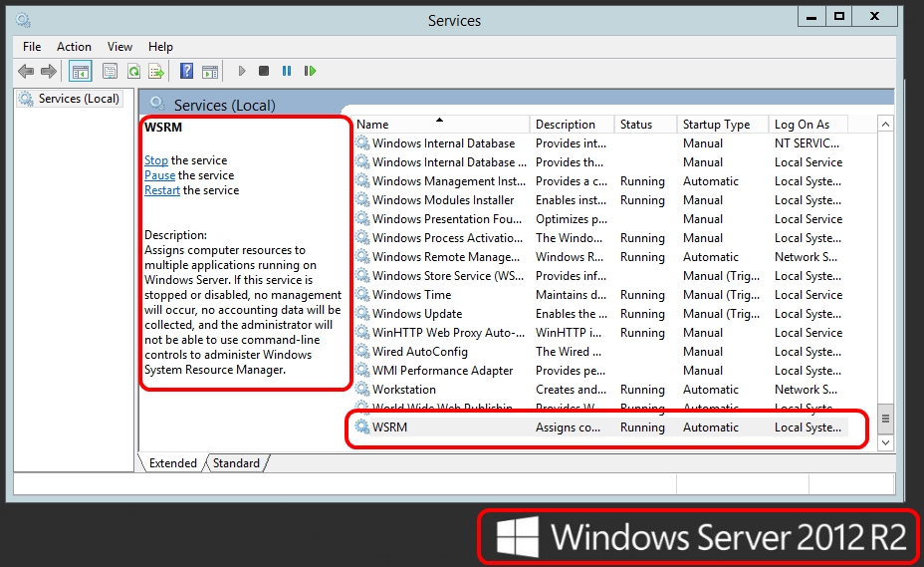The height and width of the screenshot is (567, 924).
Task: Click the Running status of the WSRM row
Action: point(642,427)
